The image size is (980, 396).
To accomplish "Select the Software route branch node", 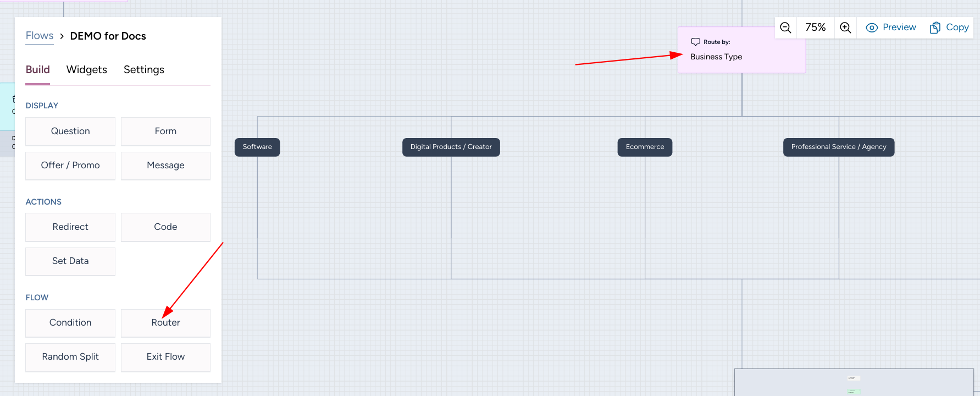I will point(257,147).
